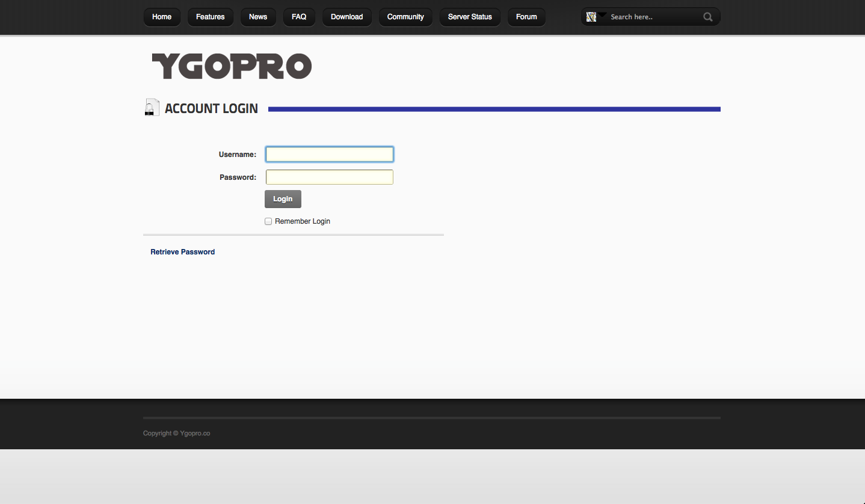Open the Features menu item
The width and height of the screenshot is (865, 504).
click(x=210, y=17)
